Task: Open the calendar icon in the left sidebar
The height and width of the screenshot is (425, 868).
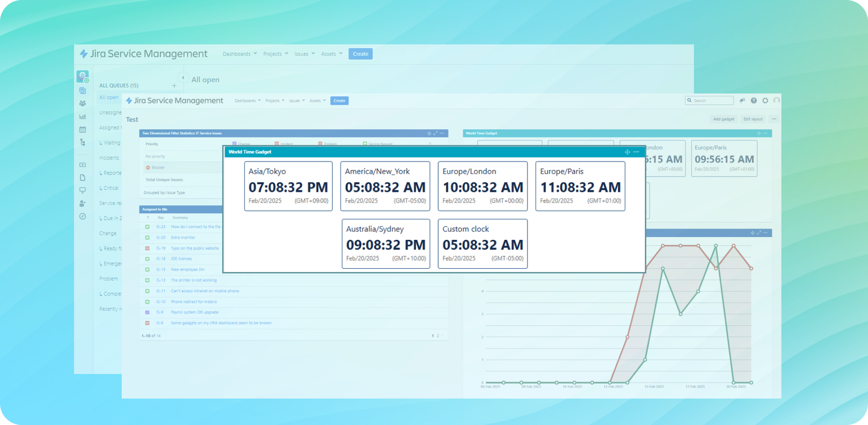Action: (83, 129)
